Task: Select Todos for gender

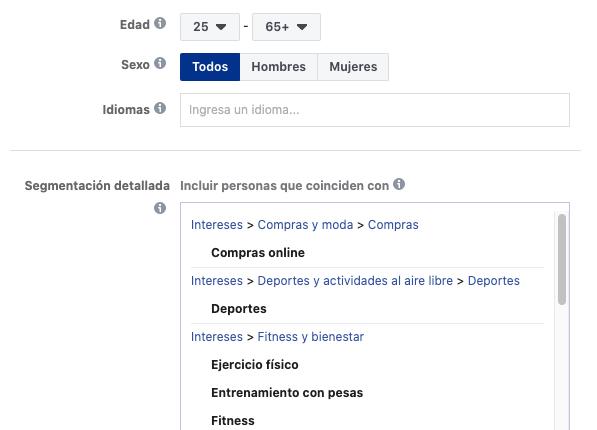Action: pos(210,67)
